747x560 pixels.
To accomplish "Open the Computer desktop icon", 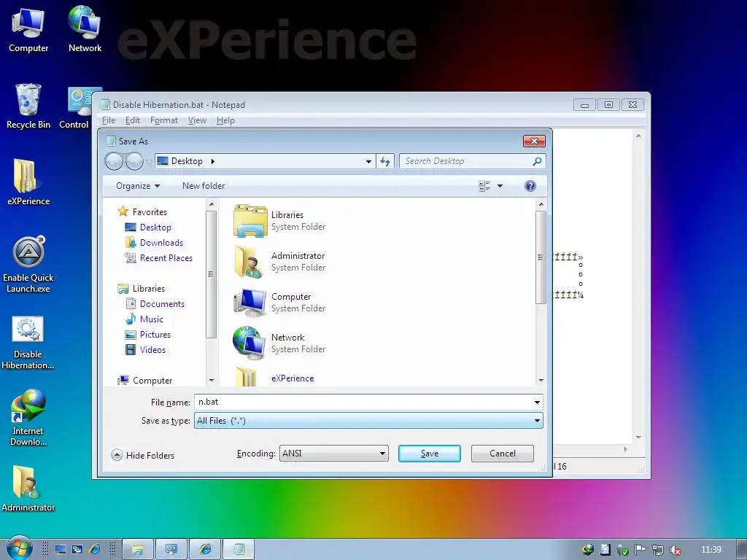I will pyautogui.click(x=28, y=29).
